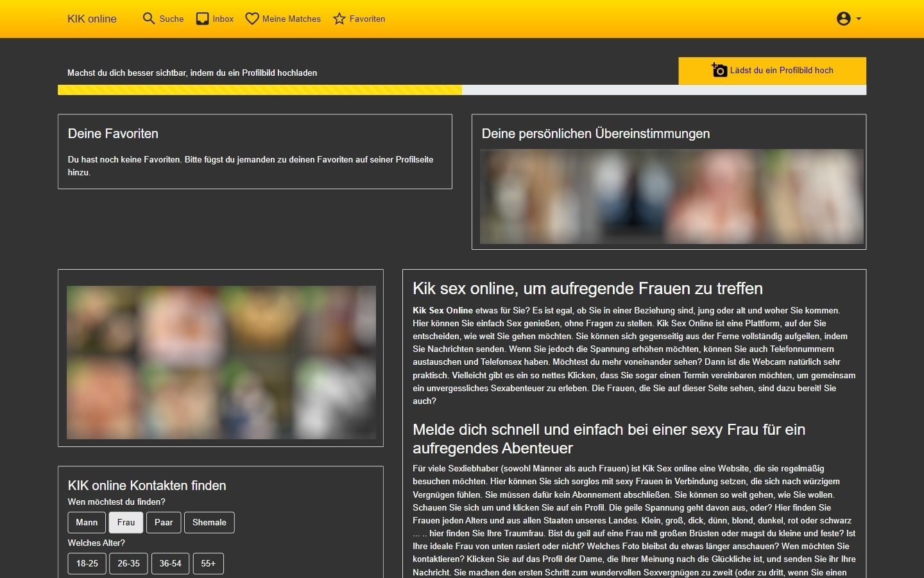
Task: Click heading 'Kik sex online, um aufregende Frauen zu treffen'
Action: [x=588, y=288]
